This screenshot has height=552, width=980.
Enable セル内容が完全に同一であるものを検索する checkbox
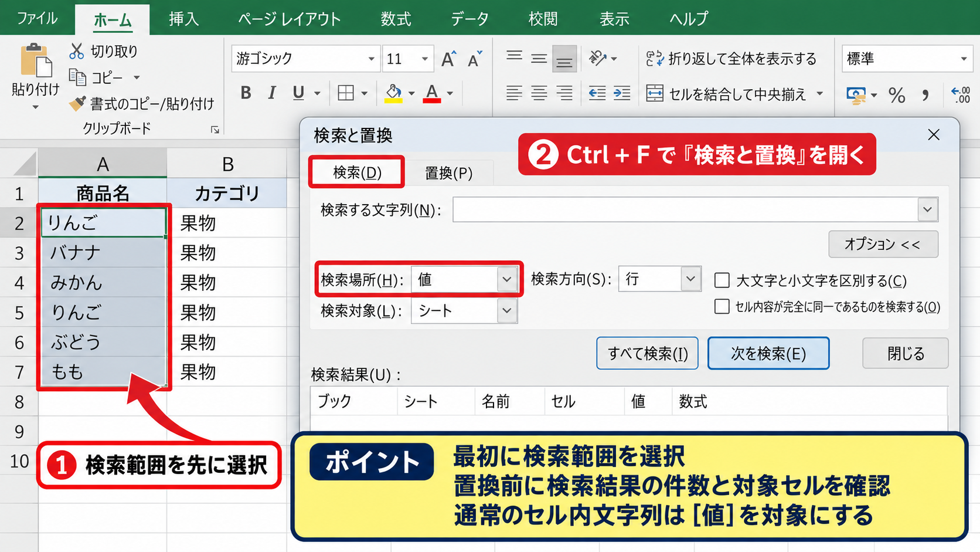point(722,306)
